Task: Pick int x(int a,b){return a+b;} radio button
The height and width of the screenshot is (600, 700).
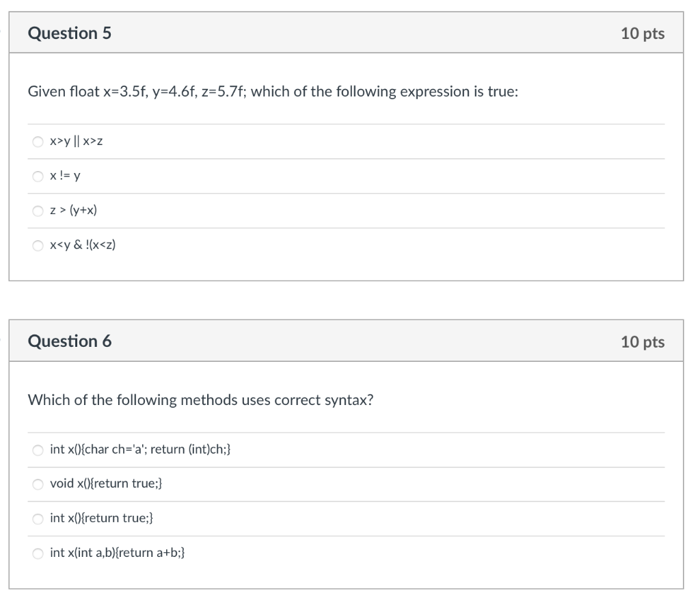Action: [x=38, y=553]
